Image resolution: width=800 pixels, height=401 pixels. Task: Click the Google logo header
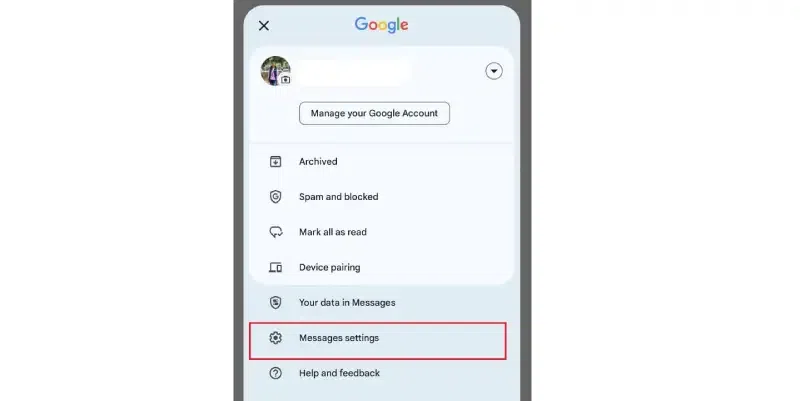click(x=382, y=24)
